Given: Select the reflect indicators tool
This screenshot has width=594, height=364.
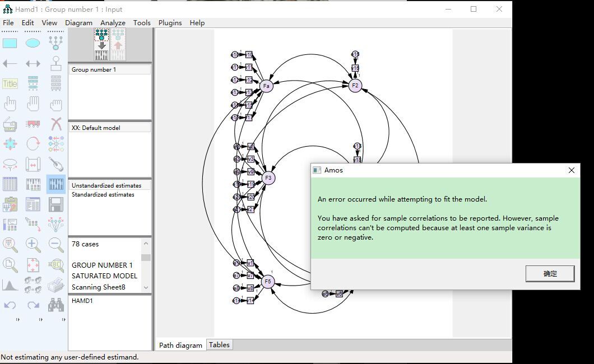Looking at the screenshot, I should coord(56,144).
